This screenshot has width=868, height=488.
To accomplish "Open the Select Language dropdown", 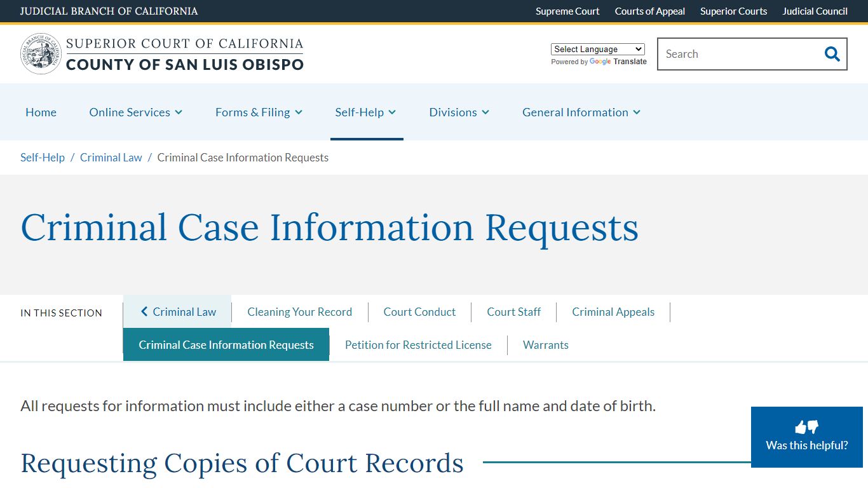I will pyautogui.click(x=597, y=49).
